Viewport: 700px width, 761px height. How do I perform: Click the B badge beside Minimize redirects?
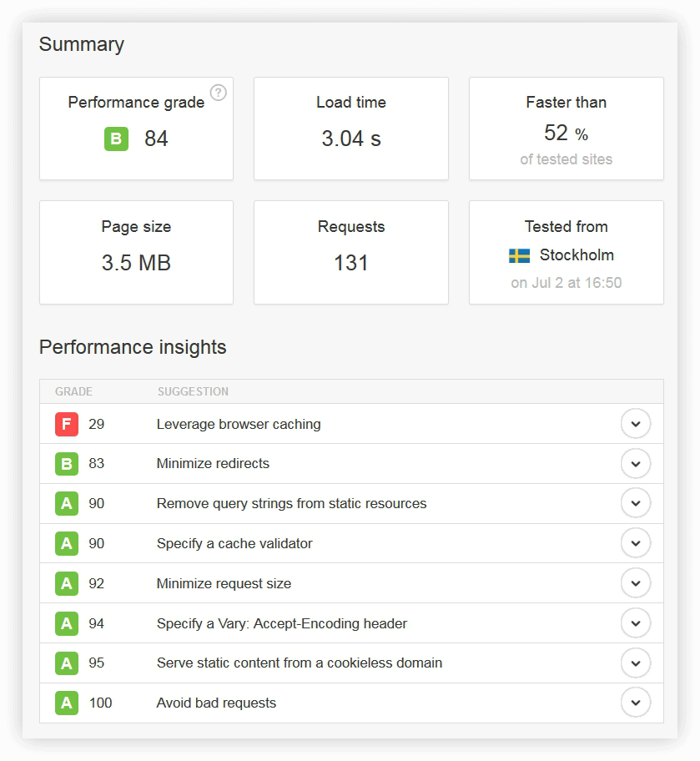click(x=67, y=463)
